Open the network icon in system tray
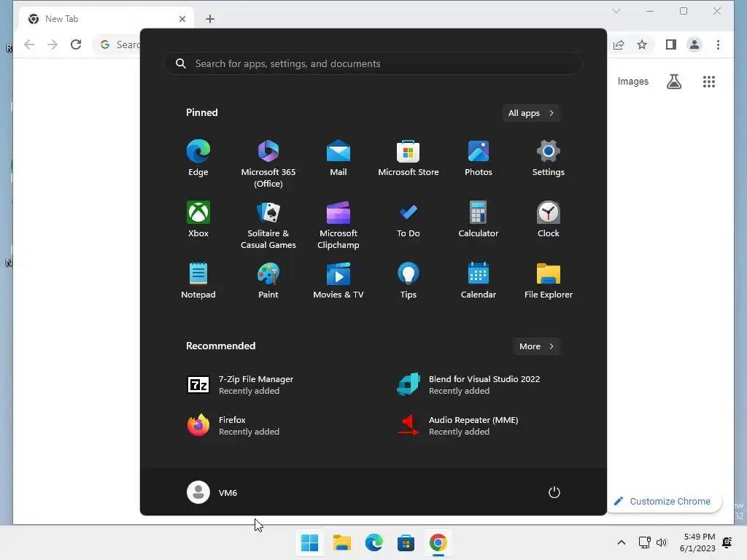747x560 pixels. [645, 542]
